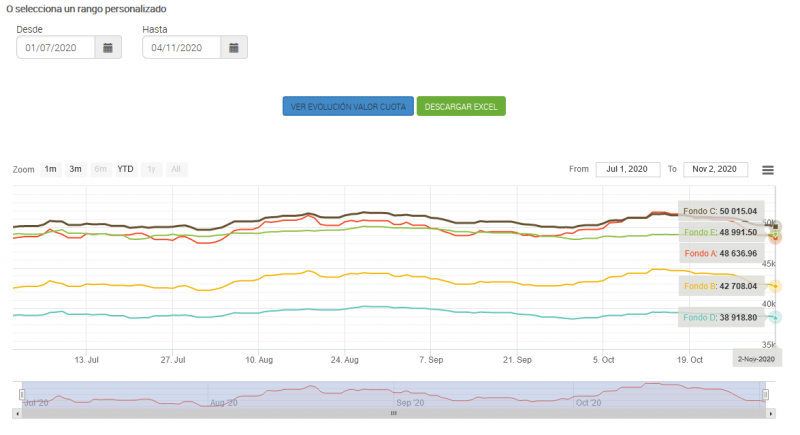Click the navigator's left range handle
Screen dimensions: 800x435
(x=21, y=394)
